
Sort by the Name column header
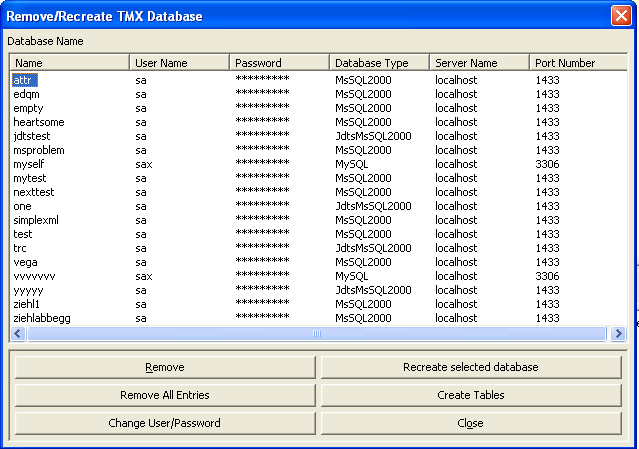tap(69, 63)
